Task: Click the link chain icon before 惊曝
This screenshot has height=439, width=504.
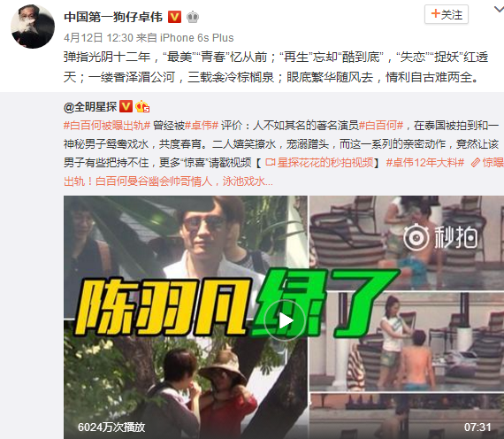Action: pyautogui.click(x=476, y=163)
